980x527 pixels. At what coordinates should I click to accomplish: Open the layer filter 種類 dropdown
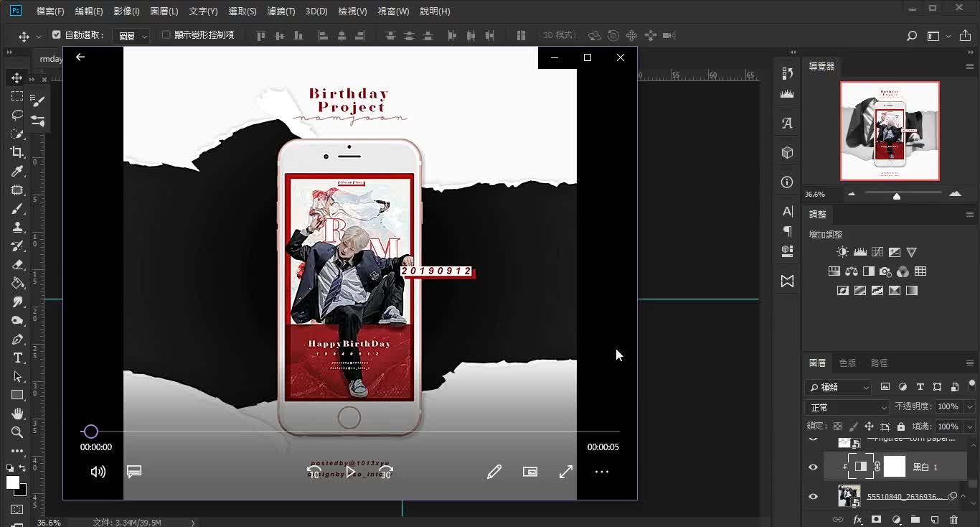(x=839, y=387)
